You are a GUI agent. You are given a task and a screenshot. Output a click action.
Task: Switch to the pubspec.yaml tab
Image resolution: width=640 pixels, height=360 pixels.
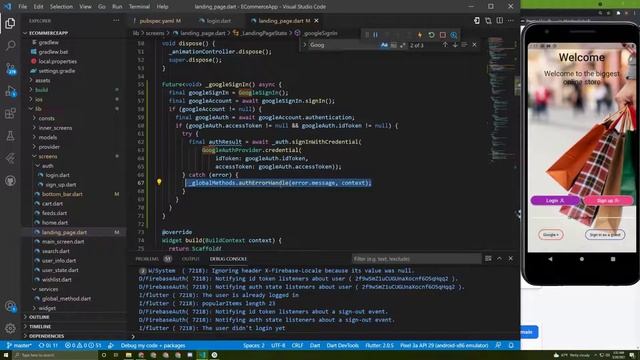pos(157,20)
